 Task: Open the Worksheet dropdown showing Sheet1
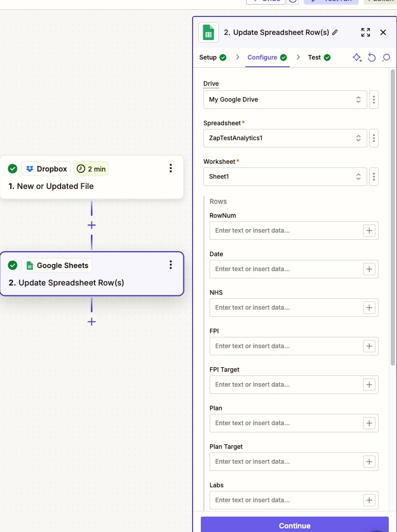285,177
